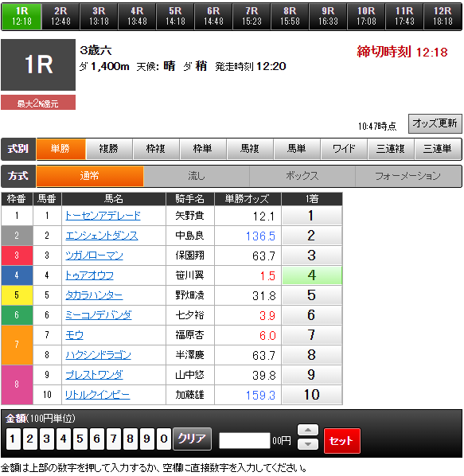This screenshot has width=464, height=476.
Task: Select ワイド bet type
Action: point(344,149)
